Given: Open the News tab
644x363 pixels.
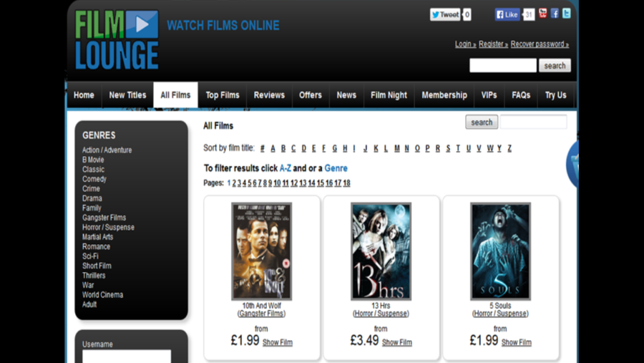Looking at the screenshot, I should click(346, 95).
